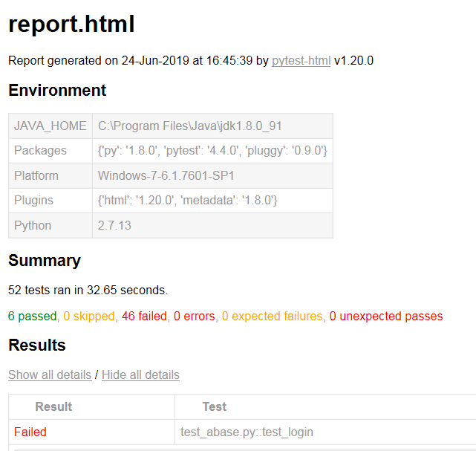Click the JAVA_HOME environment key cell
476x451 pixels.
(50, 126)
